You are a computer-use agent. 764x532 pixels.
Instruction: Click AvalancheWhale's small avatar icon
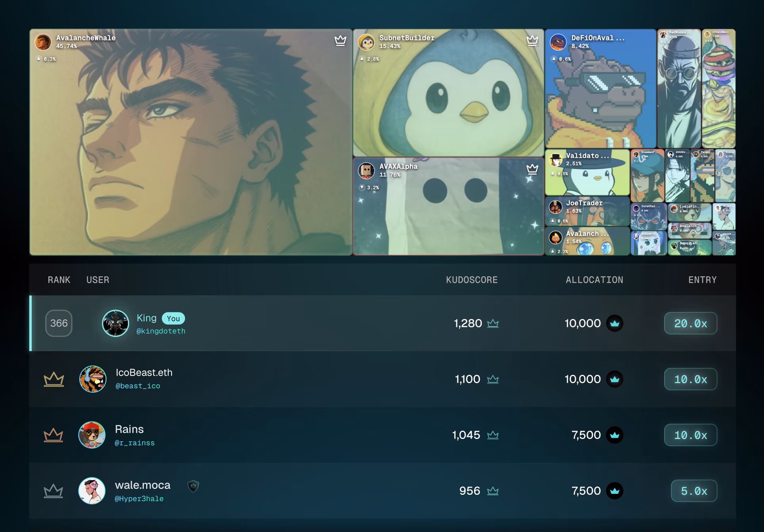tap(43, 42)
